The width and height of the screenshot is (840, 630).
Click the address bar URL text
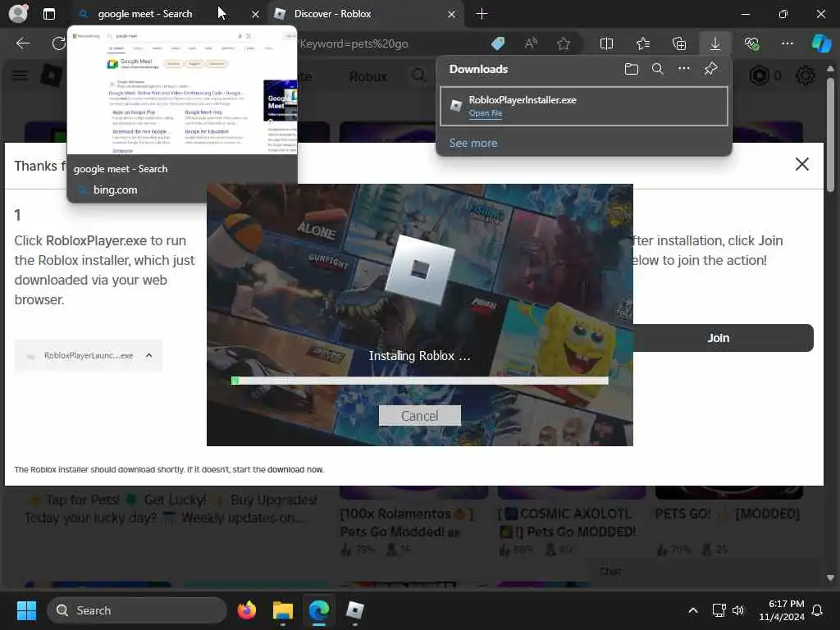click(x=354, y=44)
